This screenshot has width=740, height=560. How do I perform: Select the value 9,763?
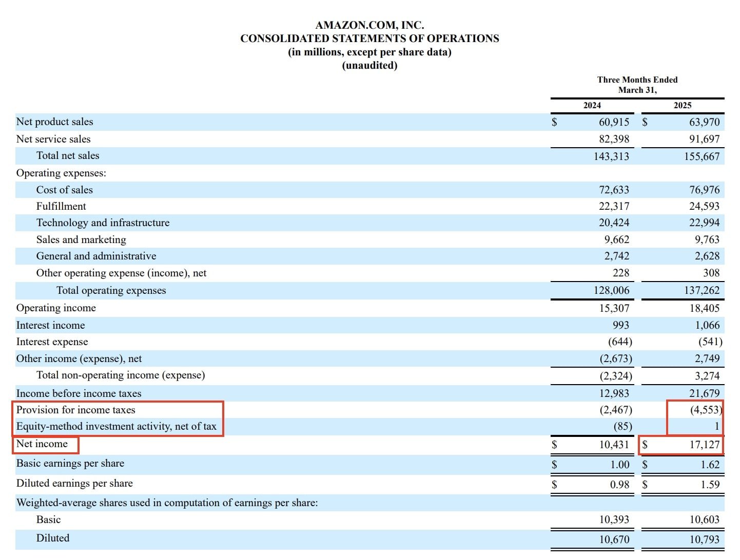[707, 239]
